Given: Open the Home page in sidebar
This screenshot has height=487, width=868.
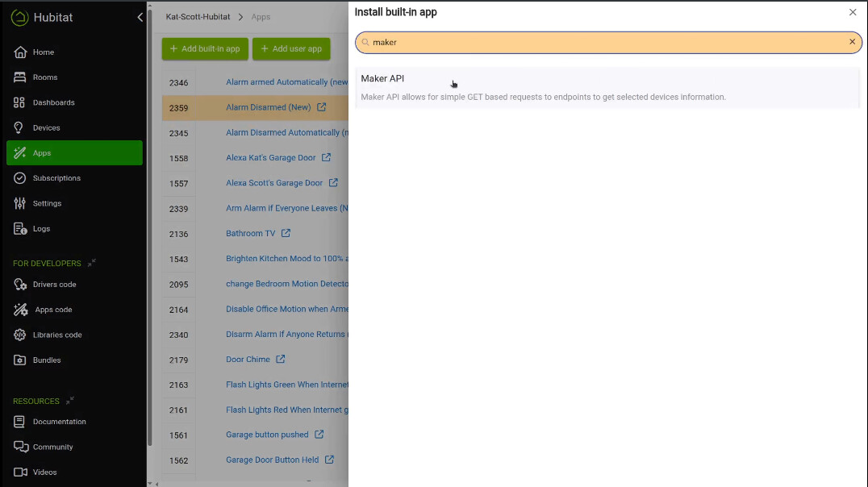Looking at the screenshot, I should tap(44, 52).
